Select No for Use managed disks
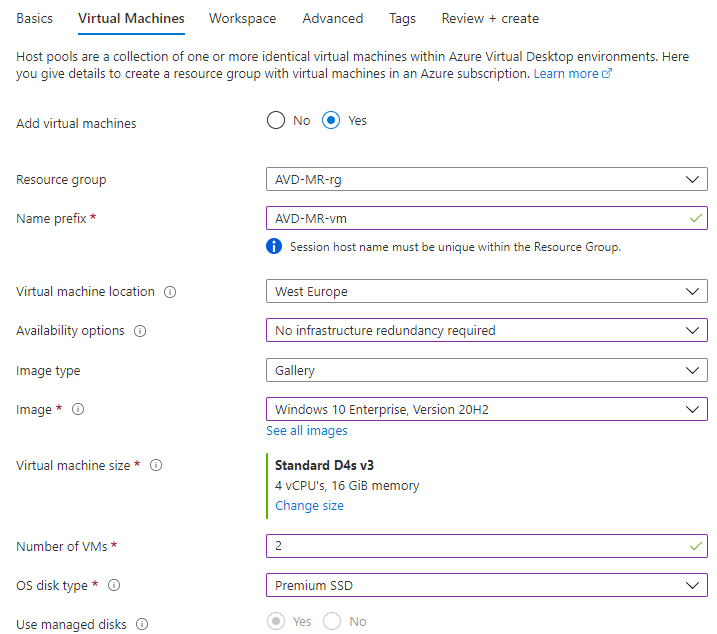Image resolution: width=717 pixels, height=634 pixels. [332, 621]
